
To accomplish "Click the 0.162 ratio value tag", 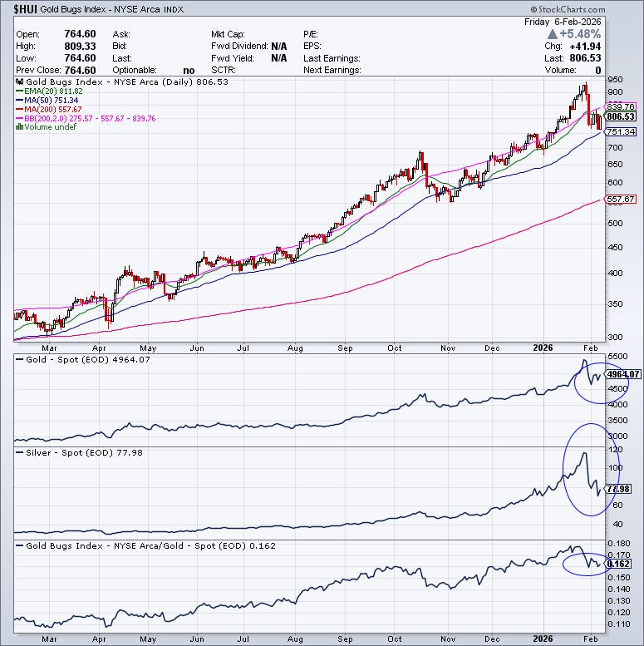I will (617, 564).
